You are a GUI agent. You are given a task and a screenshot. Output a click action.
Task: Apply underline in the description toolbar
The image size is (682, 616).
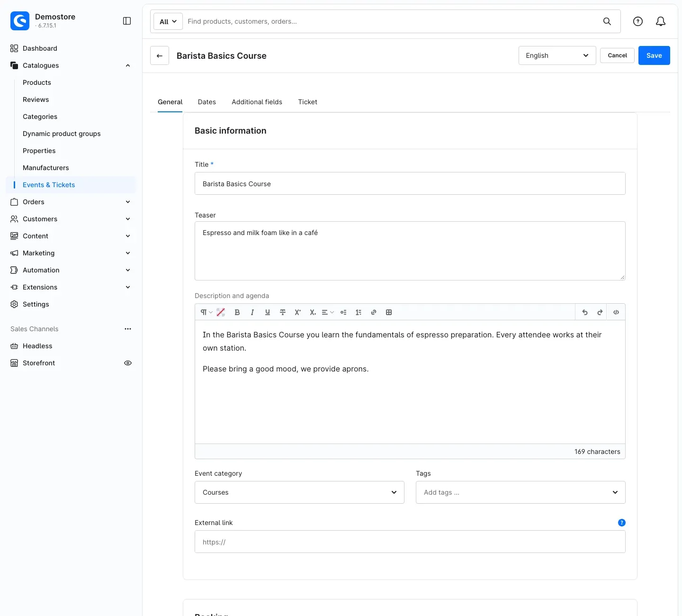tap(268, 312)
